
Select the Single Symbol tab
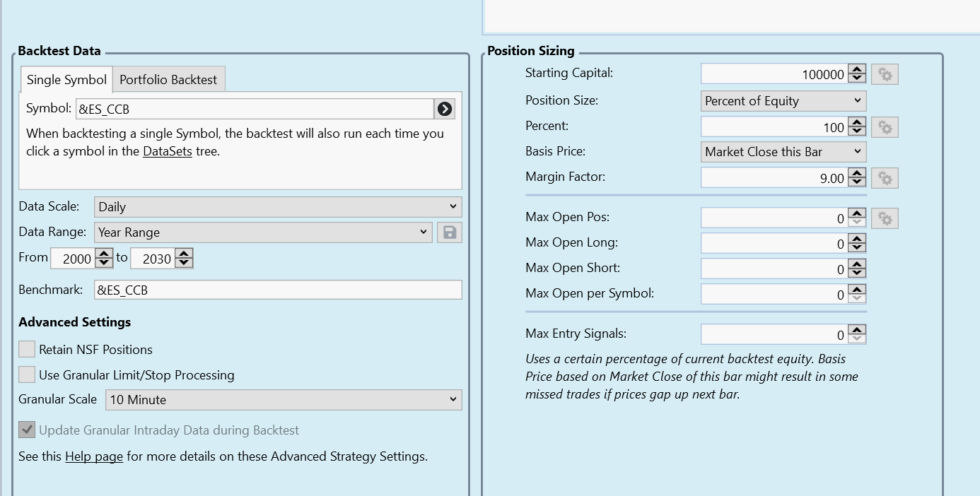pyautogui.click(x=66, y=80)
